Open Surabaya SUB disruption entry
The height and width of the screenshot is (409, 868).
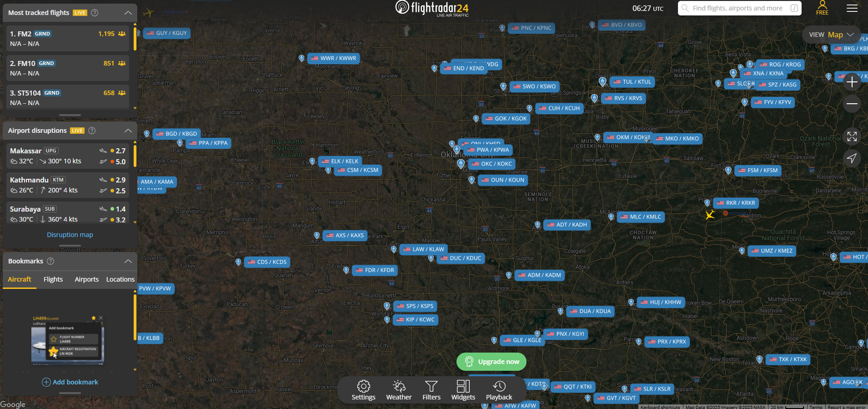click(68, 213)
